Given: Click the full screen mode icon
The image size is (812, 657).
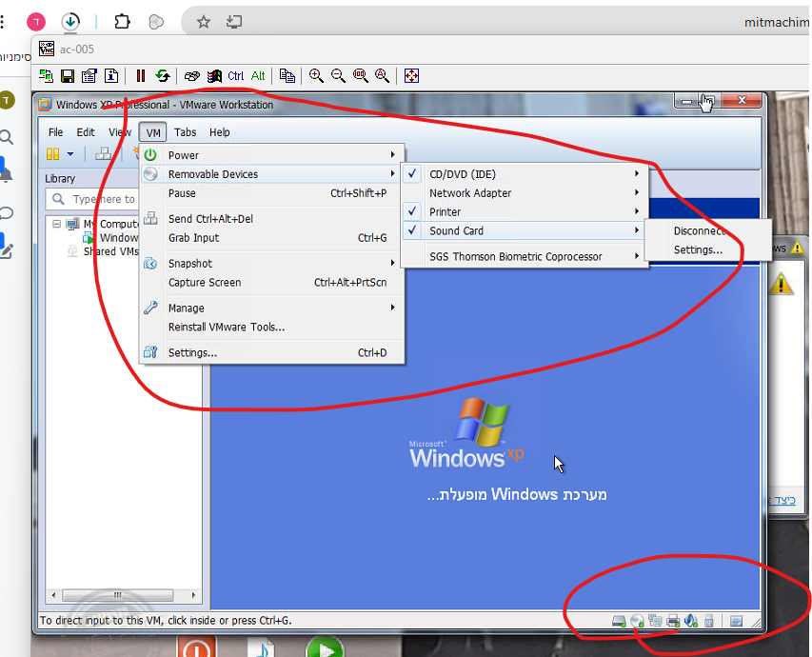Looking at the screenshot, I should 411,76.
